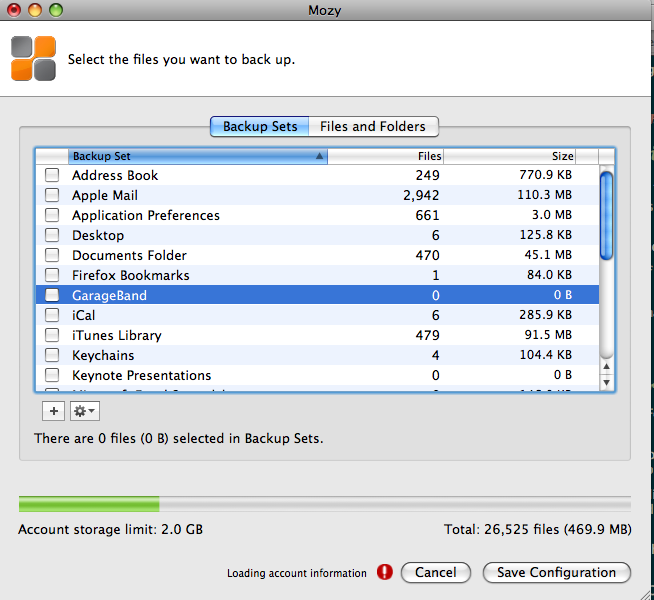654x600 pixels.
Task: Click the 110.3 MB size value
Action: (544, 195)
